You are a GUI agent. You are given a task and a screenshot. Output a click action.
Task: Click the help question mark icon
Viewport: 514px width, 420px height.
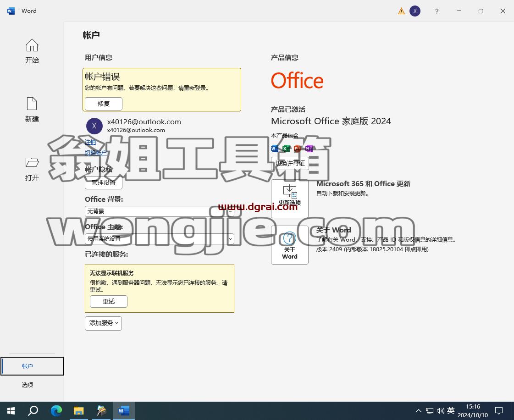[x=437, y=11]
